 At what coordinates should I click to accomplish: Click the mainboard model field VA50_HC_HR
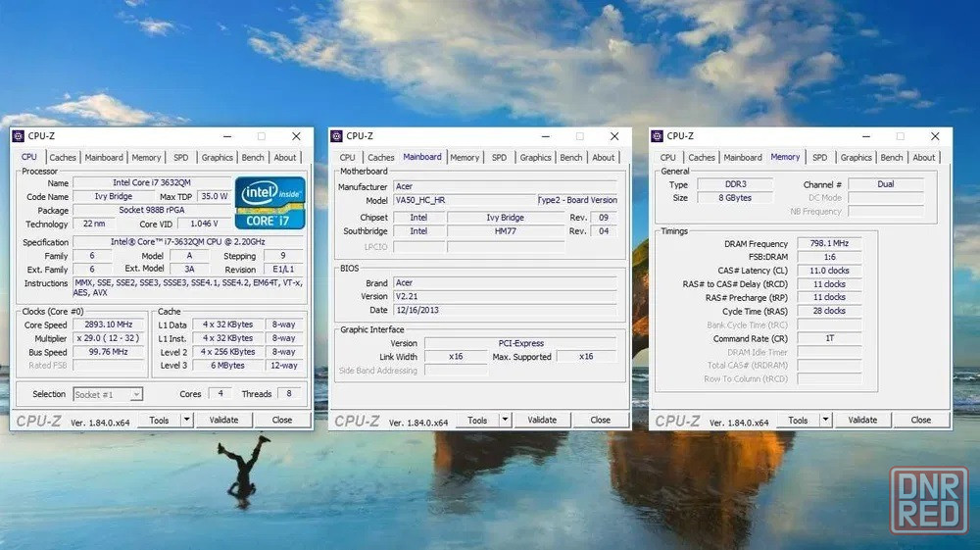pos(465,200)
